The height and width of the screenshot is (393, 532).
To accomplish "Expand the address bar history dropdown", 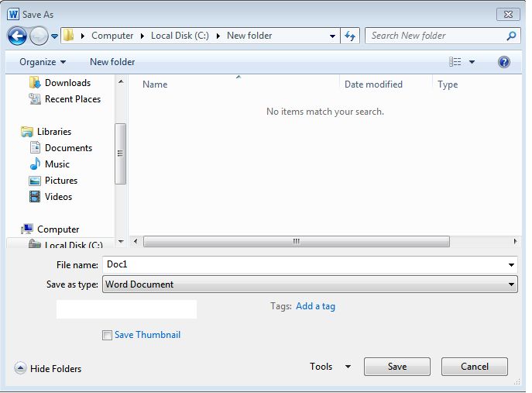I will [332, 36].
